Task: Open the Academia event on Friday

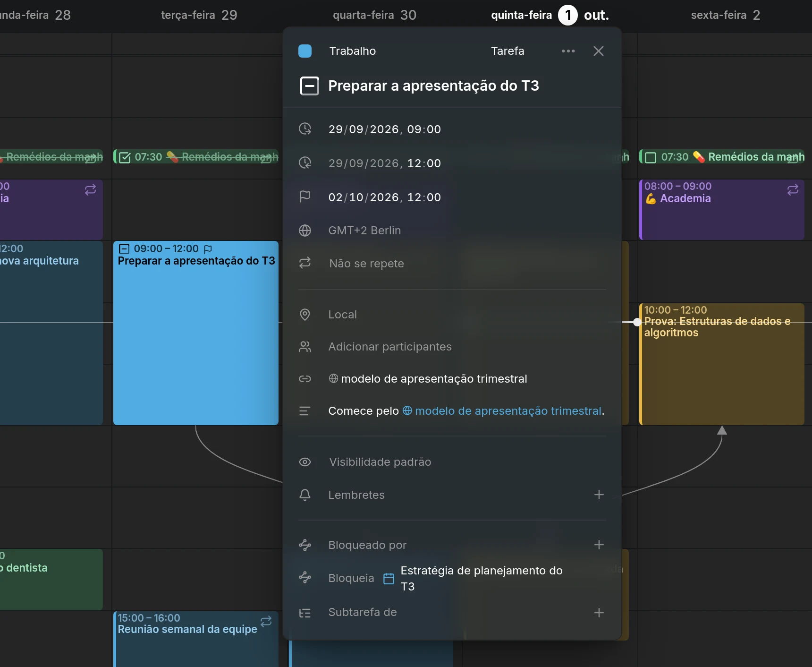Action: click(x=722, y=209)
